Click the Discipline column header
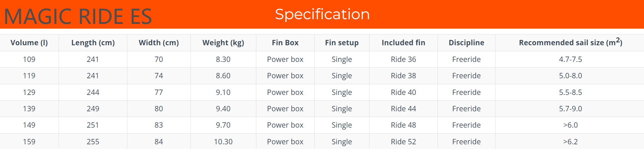 point(467,43)
